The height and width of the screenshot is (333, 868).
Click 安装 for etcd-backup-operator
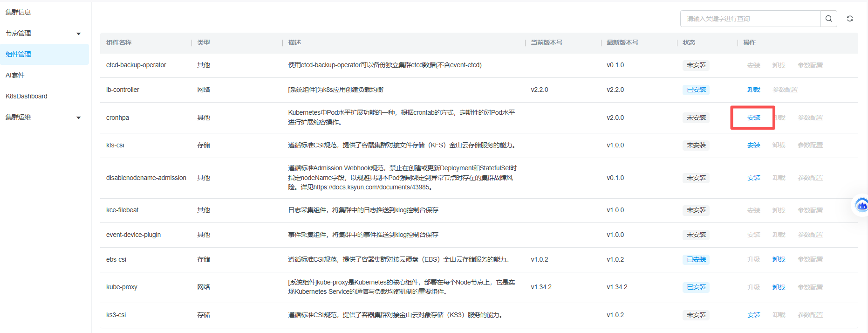pos(753,65)
